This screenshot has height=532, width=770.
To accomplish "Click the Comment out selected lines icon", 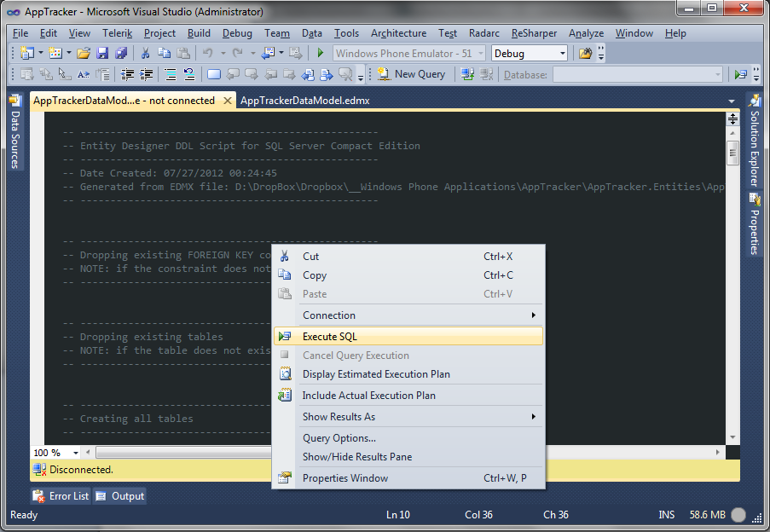I will click(x=171, y=74).
